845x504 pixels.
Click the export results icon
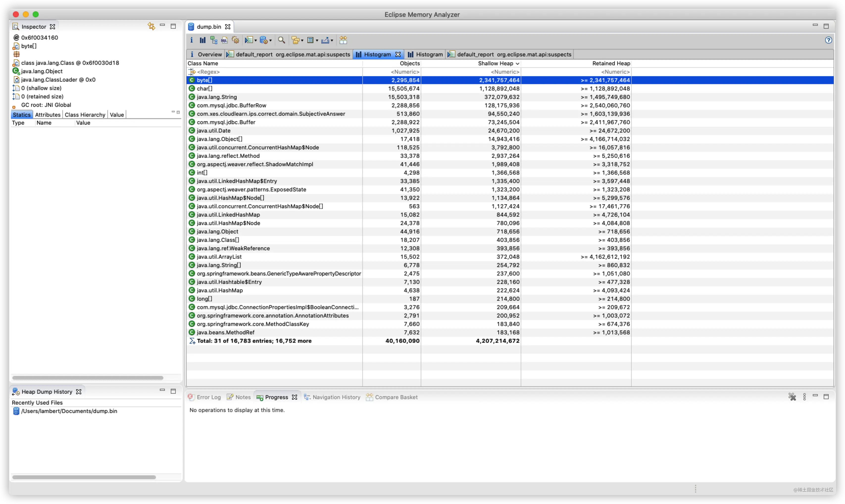[x=325, y=40]
